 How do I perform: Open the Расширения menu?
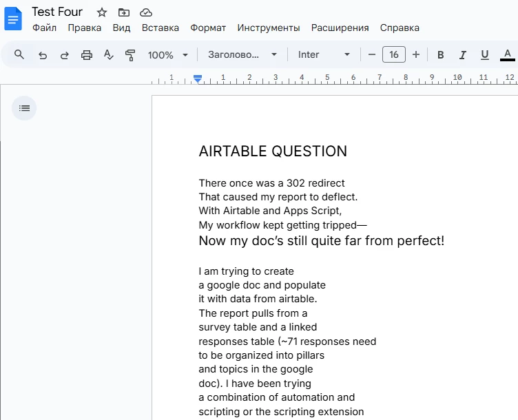point(340,28)
